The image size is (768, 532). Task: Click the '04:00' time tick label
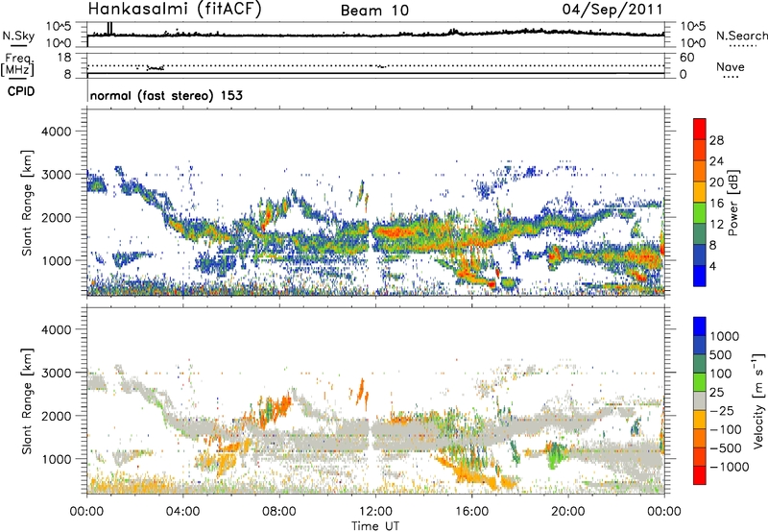(183, 512)
